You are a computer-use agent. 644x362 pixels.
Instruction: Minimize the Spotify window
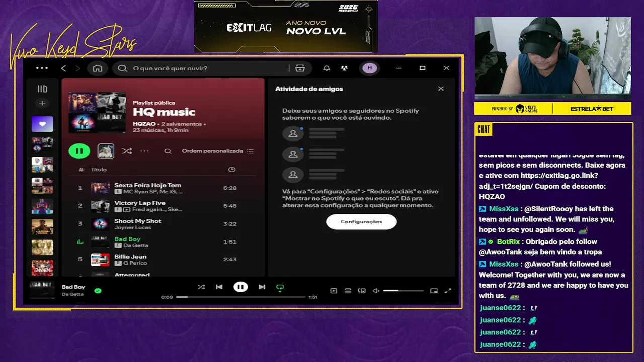click(x=398, y=68)
